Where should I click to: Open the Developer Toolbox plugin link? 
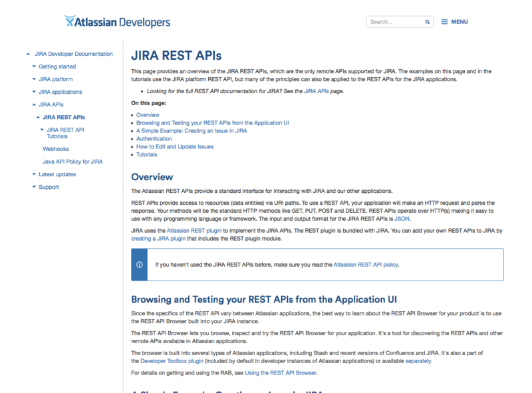coord(172,361)
